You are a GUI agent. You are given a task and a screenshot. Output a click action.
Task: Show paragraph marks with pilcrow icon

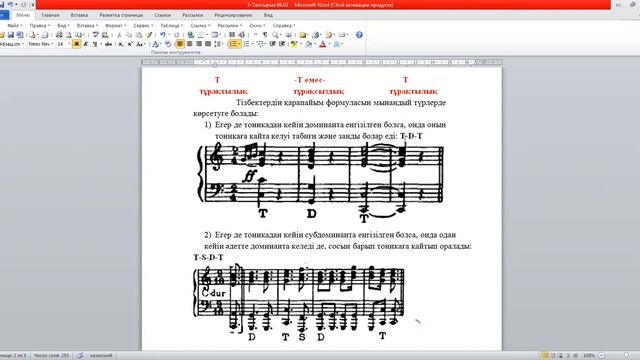tap(265, 35)
